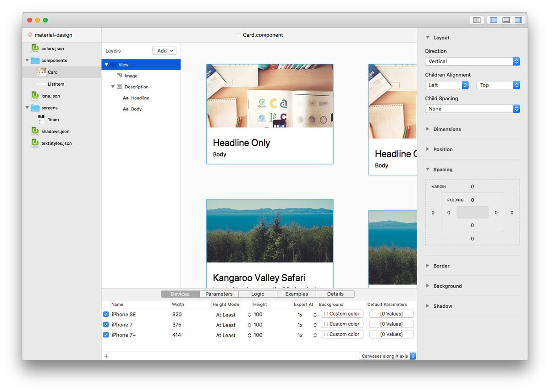The width and height of the screenshot is (550, 392).
Task: Toggle the right inspector panel button
Action: point(518,20)
